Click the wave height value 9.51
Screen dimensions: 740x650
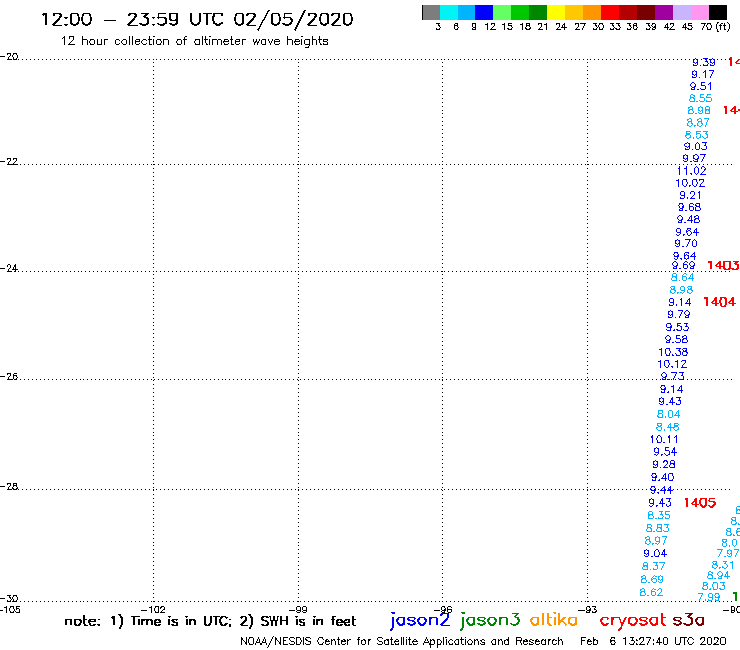point(701,86)
